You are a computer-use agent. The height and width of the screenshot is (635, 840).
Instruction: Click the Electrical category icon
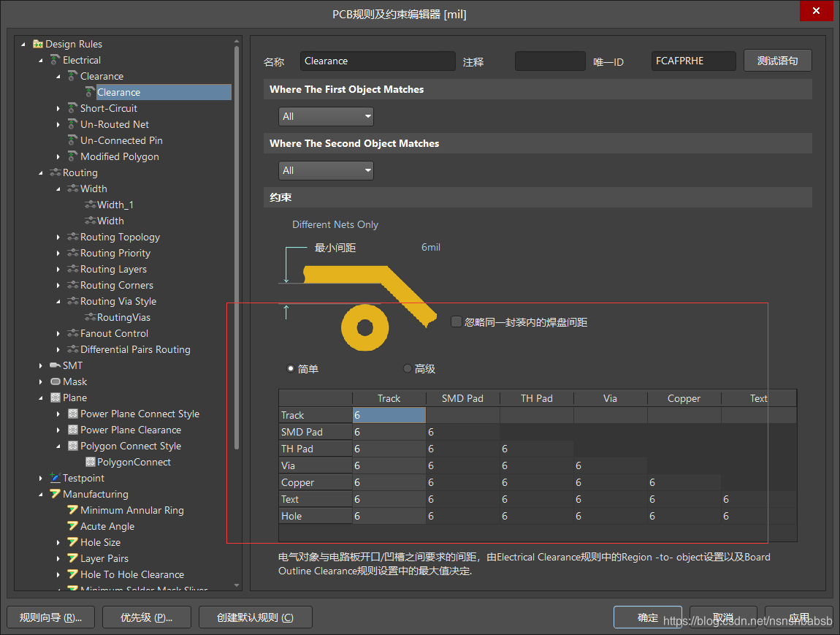pos(55,60)
